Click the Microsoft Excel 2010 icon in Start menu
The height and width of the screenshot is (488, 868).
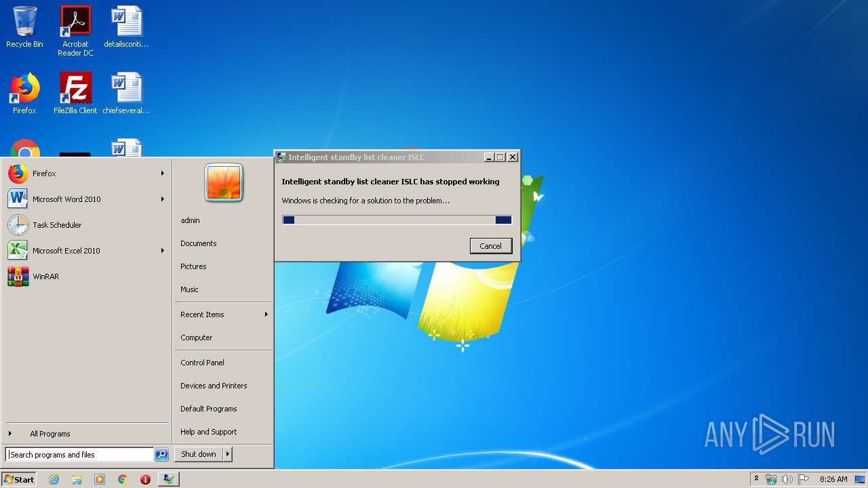[x=18, y=251]
